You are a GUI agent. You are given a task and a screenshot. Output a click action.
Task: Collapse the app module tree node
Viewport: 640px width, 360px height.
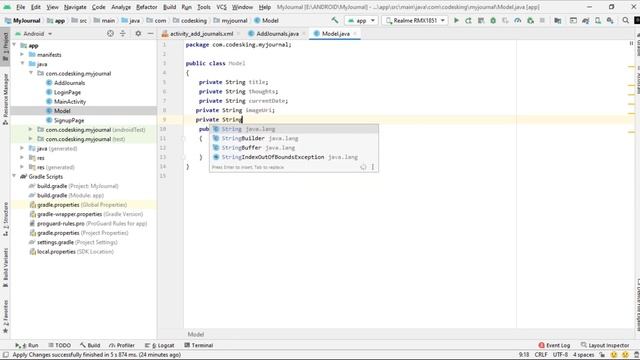click(15, 45)
